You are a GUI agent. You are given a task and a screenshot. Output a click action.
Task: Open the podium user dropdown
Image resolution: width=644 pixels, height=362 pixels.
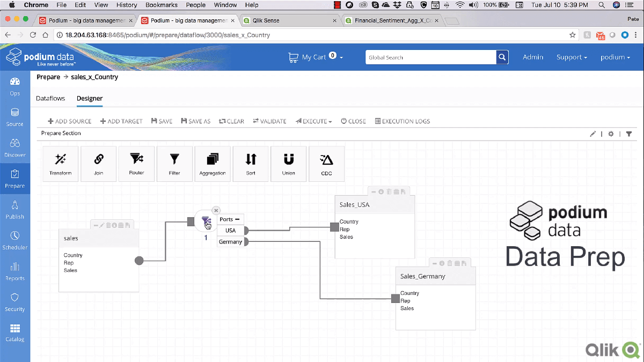[x=615, y=57]
